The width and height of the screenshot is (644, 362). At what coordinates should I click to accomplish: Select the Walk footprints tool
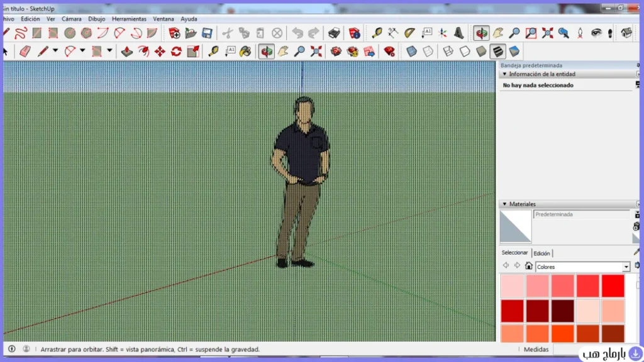click(610, 33)
